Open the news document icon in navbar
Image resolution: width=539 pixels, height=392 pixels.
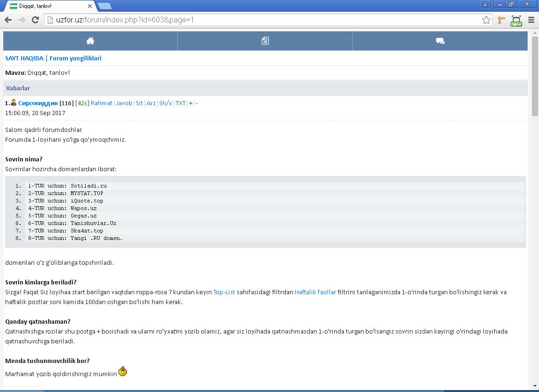[265, 41]
